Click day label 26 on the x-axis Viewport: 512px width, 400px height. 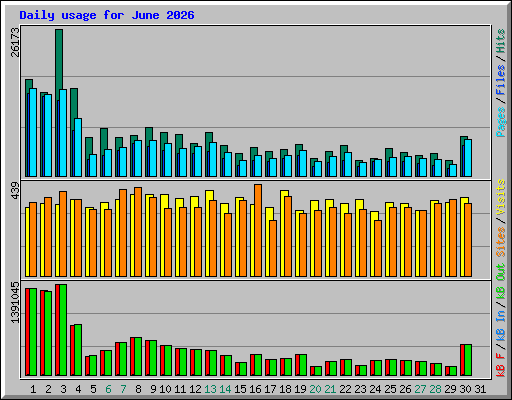(x=405, y=389)
